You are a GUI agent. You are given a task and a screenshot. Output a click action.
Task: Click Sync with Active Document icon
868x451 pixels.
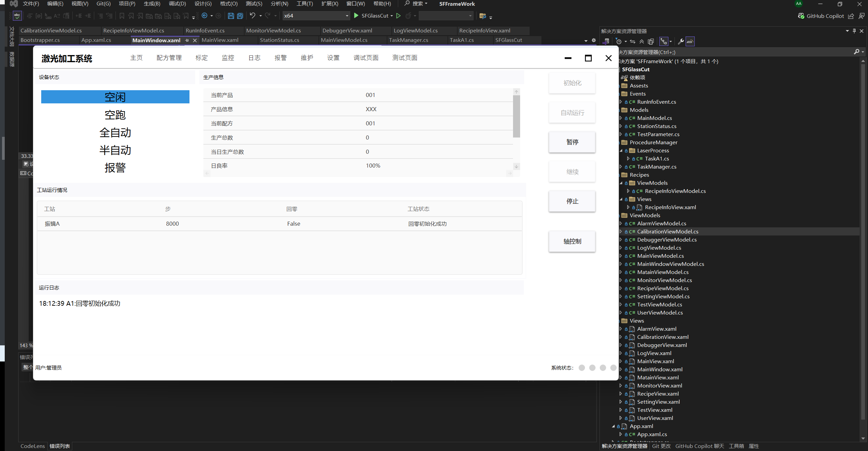(632, 42)
